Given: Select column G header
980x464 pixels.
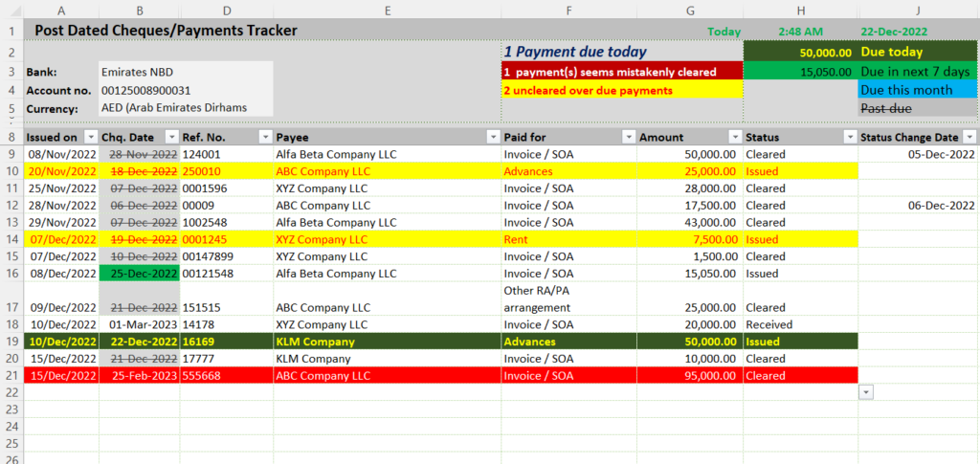Looking at the screenshot, I should pyautogui.click(x=690, y=11).
